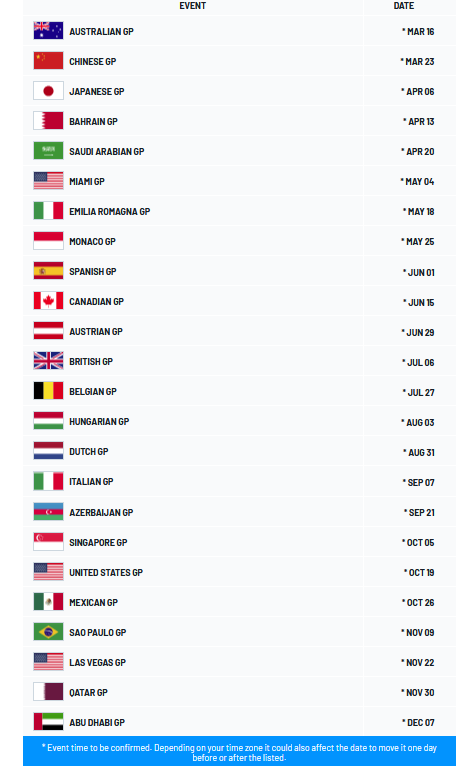Screen dimensions: 463x766
Task: Click the Australian flag icon
Action: 48,31
